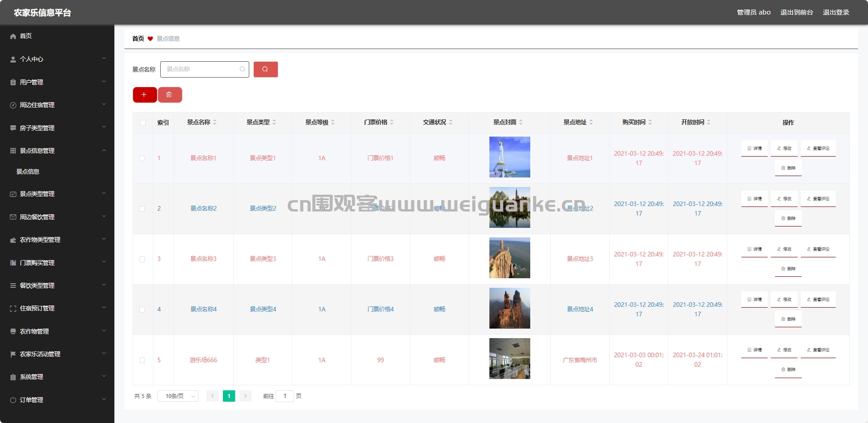Click the next page arrow
868x423 pixels.
(245, 396)
